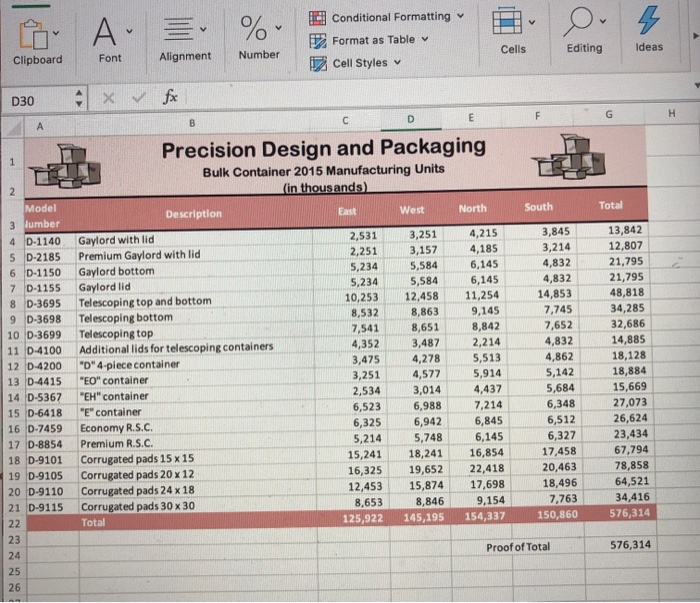Select column C header
Viewport: 700px width, 603px height.
(345, 121)
